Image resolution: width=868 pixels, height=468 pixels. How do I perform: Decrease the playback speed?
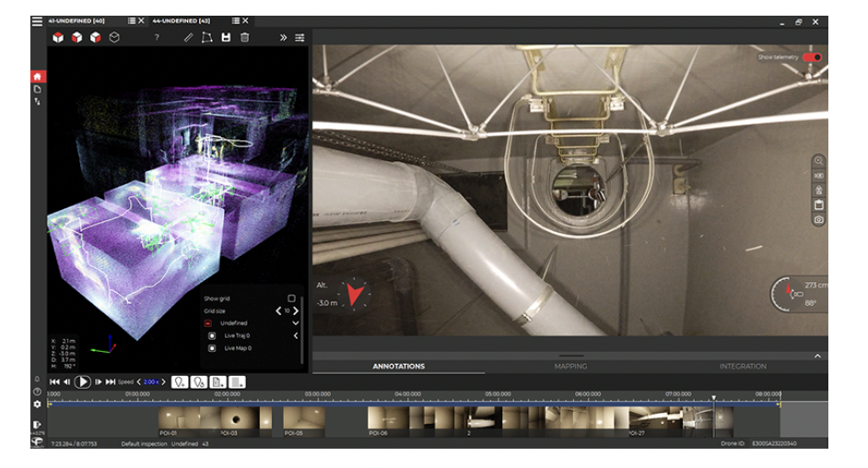point(139,381)
